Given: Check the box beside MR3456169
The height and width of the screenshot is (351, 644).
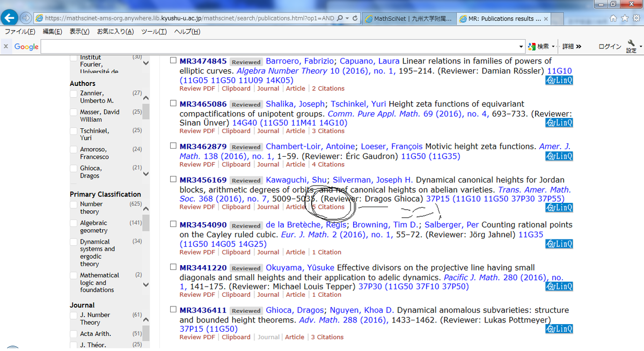Looking at the screenshot, I should click(173, 179).
